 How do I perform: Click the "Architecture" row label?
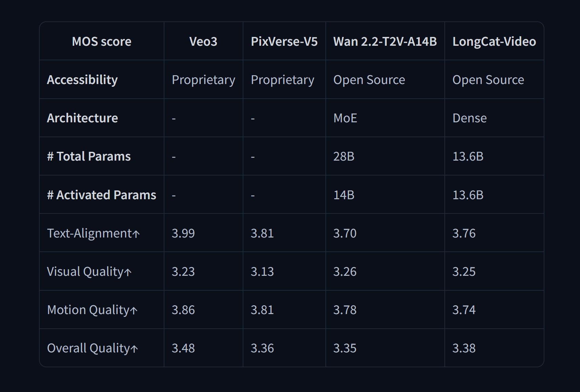(82, 118)
